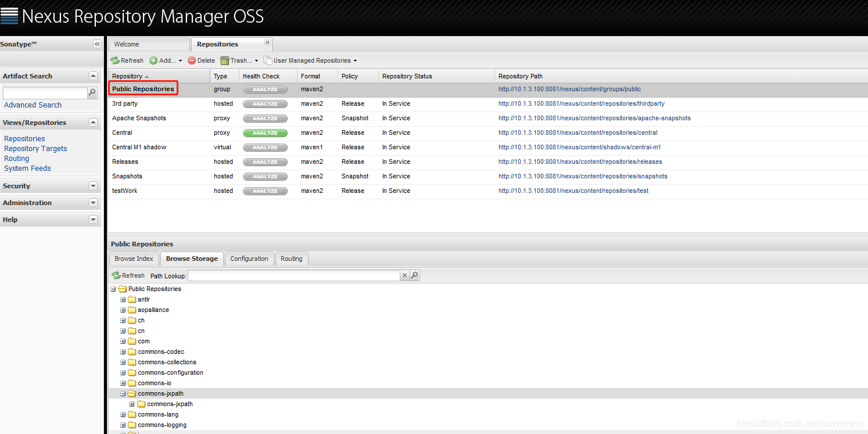The image size is (868, 434).
Task: Open the Routing link in the sidebar
Action: (x=16, y=159)
